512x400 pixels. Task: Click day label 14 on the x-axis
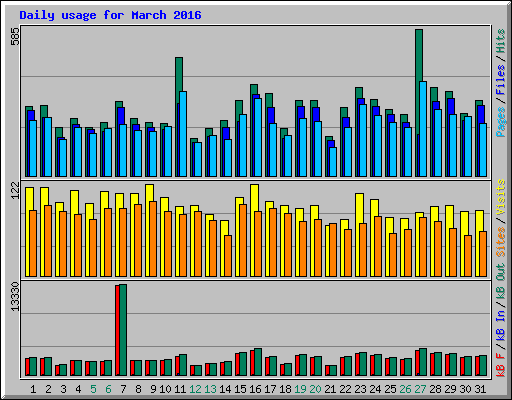225,389
